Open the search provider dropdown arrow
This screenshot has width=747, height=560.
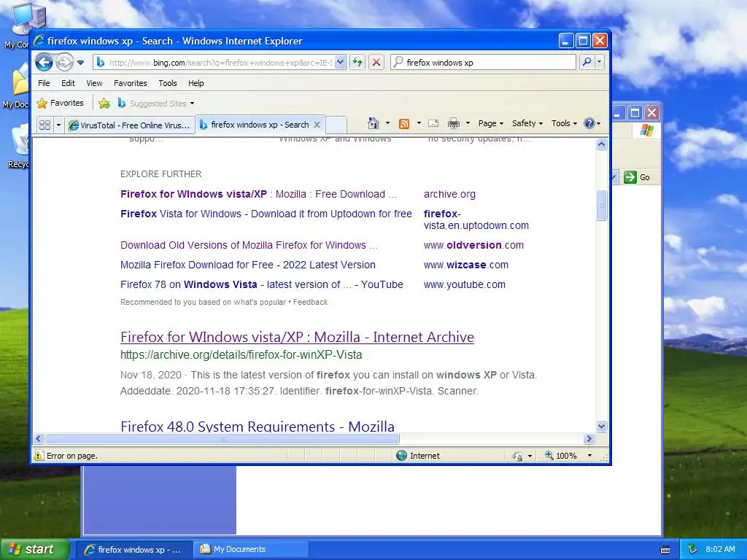600,63
